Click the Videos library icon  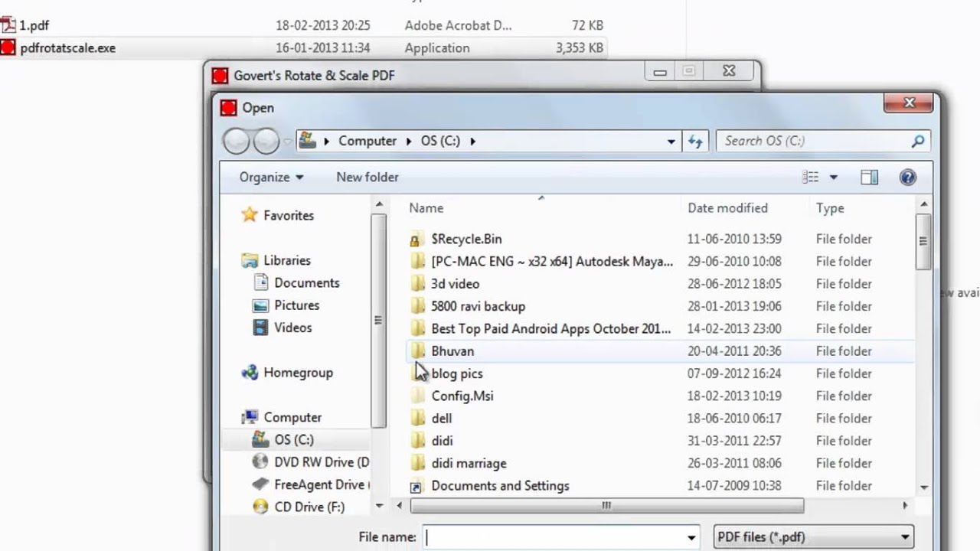coord(261,328)
